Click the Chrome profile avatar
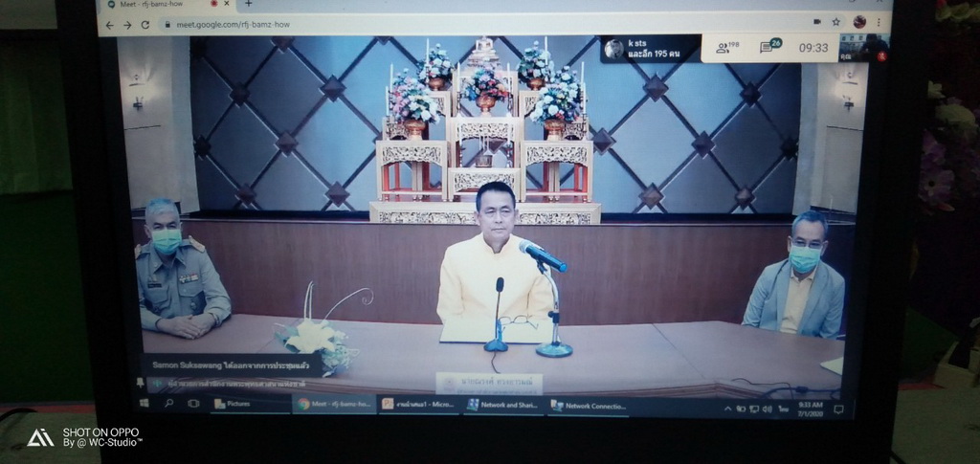980x464 pixels. click(858, 21)
